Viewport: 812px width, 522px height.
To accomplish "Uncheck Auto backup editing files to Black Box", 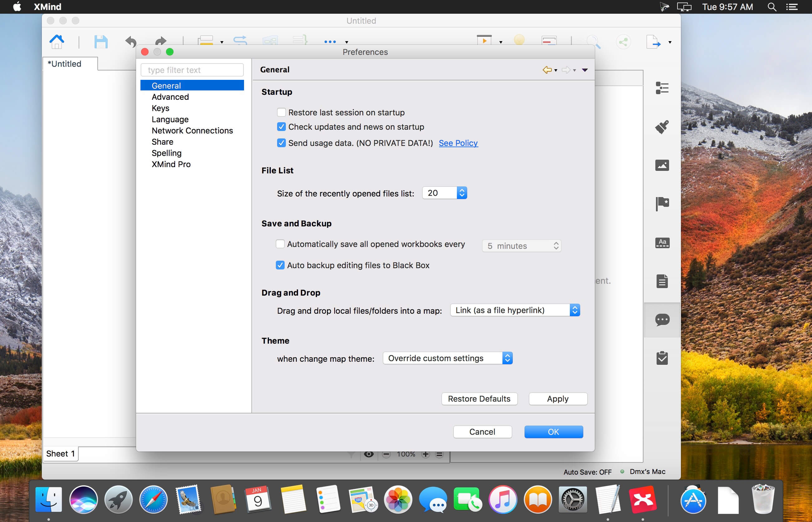I will point(280,265).
